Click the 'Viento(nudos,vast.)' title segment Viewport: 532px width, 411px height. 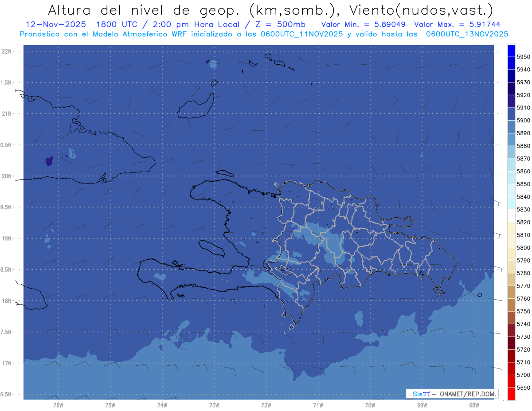coord(421,10)
